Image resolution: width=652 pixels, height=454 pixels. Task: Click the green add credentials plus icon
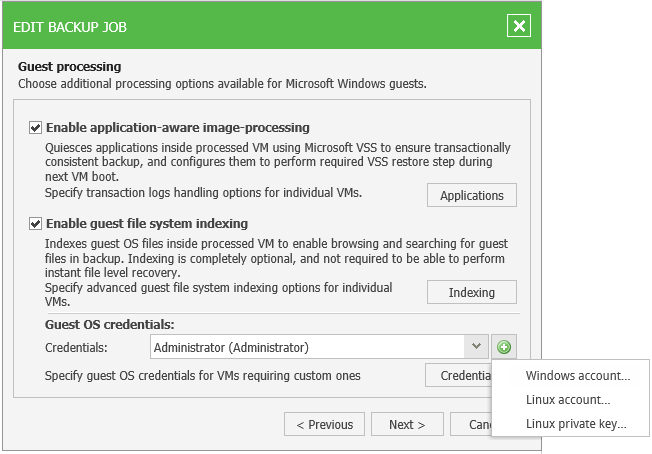click(x=504, y=347)
